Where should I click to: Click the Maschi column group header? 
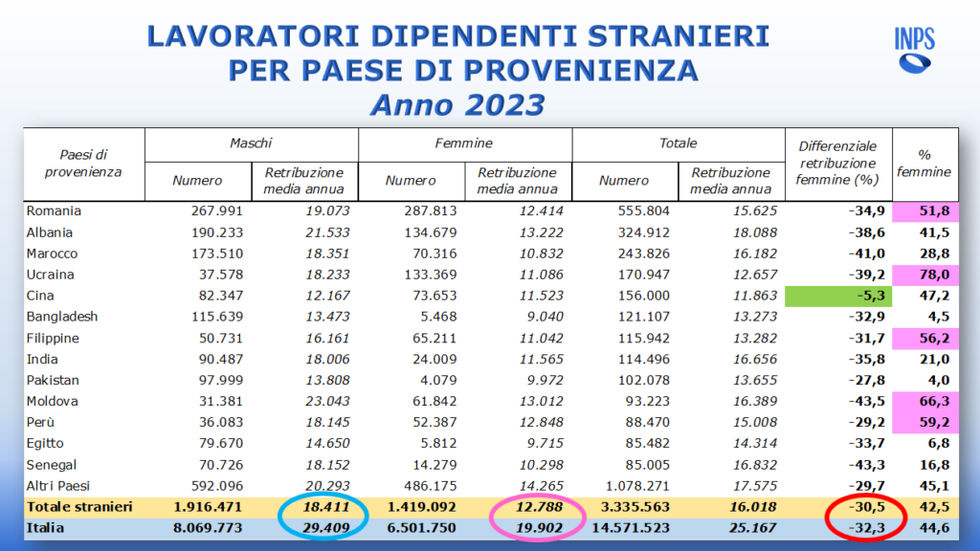[x=251, y=143]
